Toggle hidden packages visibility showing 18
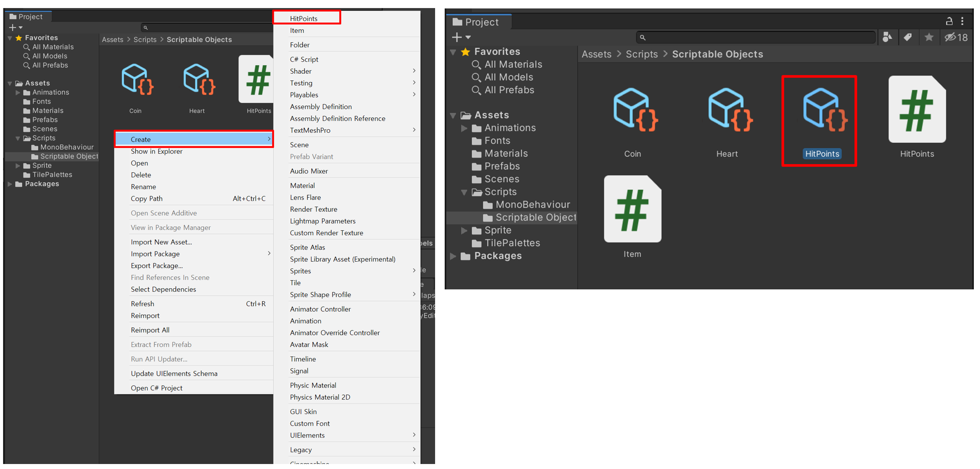980x469 pixels. coord(956,38)
